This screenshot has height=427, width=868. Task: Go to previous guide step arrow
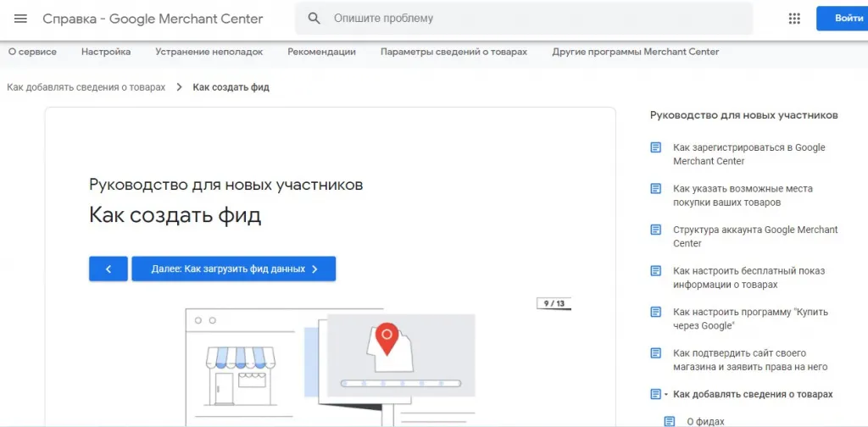108,269
